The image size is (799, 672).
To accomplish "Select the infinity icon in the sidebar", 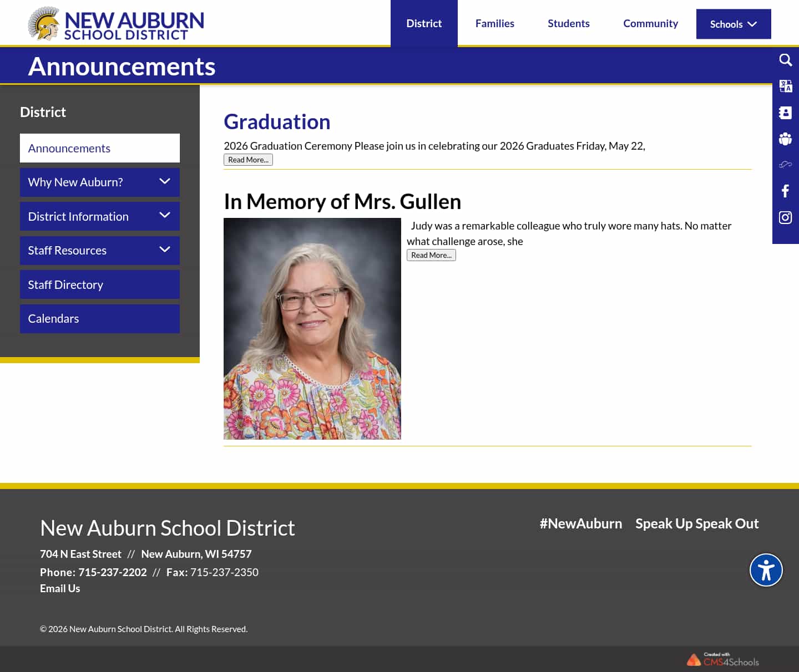I will point(785,164).
